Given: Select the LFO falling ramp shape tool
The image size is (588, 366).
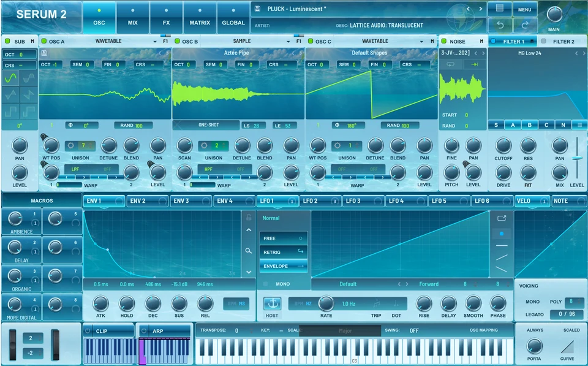Looking at the screenshot, I should point(502,269).
